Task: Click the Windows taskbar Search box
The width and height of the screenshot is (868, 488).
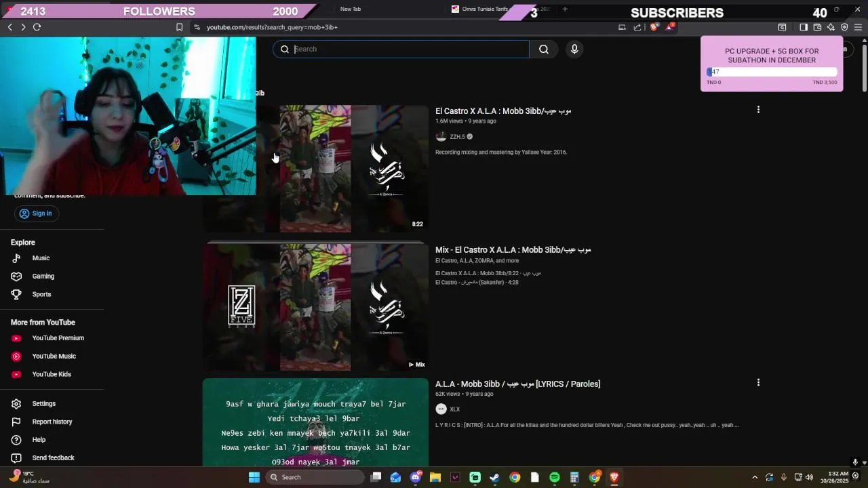Action: [315, 477]
